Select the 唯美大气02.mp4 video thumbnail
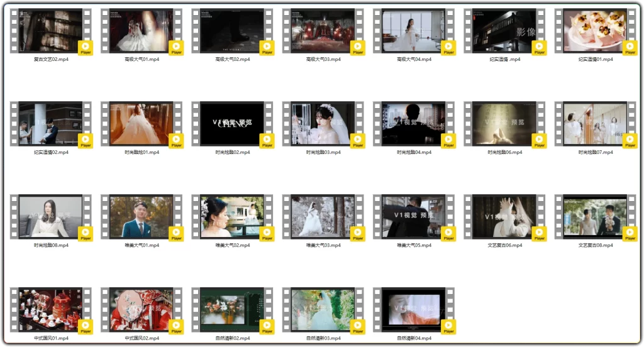 [x=232, y=217]
